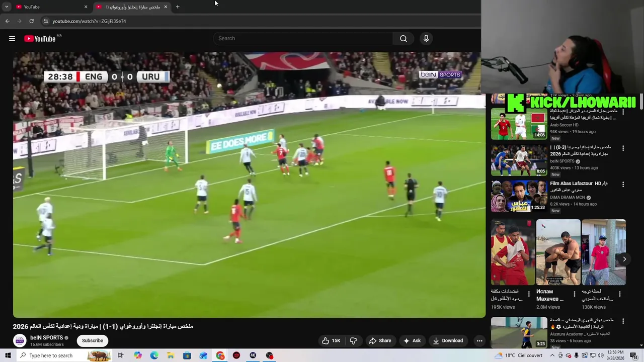This screenshot has height=362, width=644.
Task: Go back with the browser back arrow
Action: point(8,21)
